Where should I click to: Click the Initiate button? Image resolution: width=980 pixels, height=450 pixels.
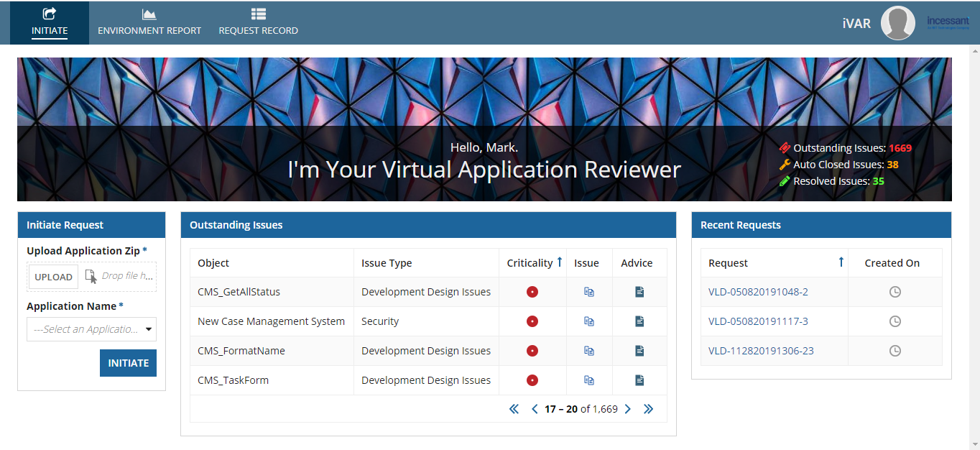point(128,363)
